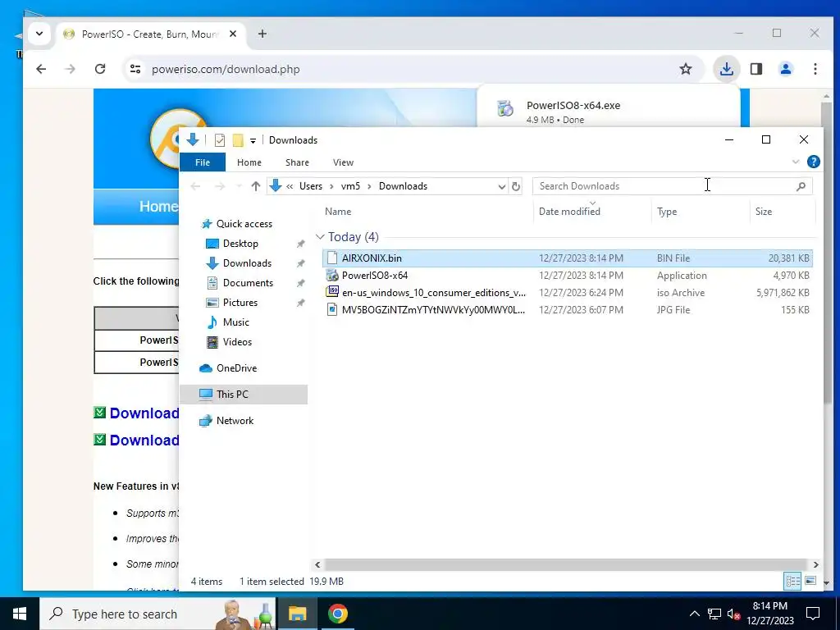
Task: Open Videos in navigation pane
Action: point(237,342)
